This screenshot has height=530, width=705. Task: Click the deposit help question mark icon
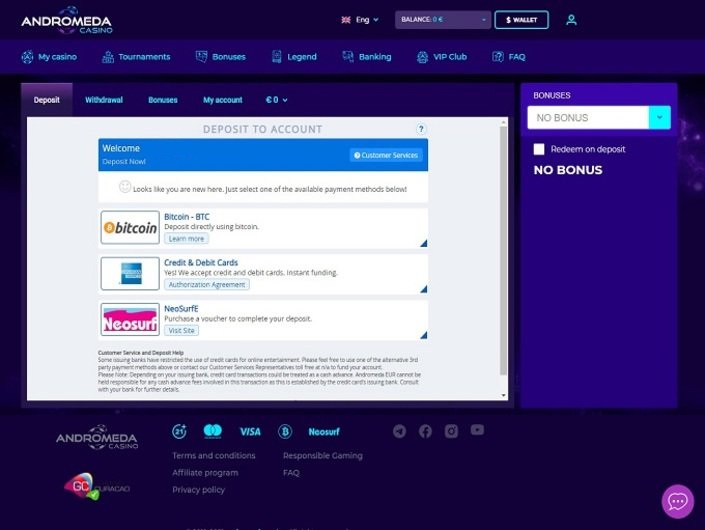click(421, 129)
